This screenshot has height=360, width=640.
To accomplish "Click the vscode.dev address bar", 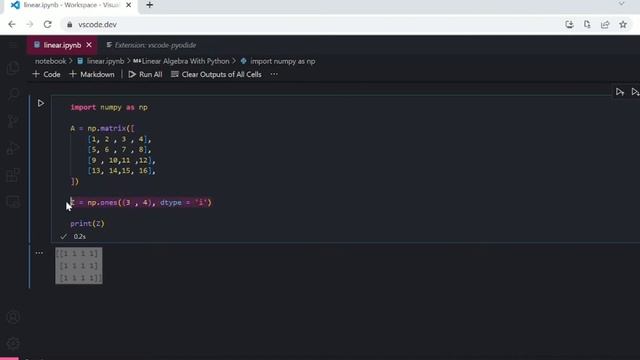I will [310, 24].
